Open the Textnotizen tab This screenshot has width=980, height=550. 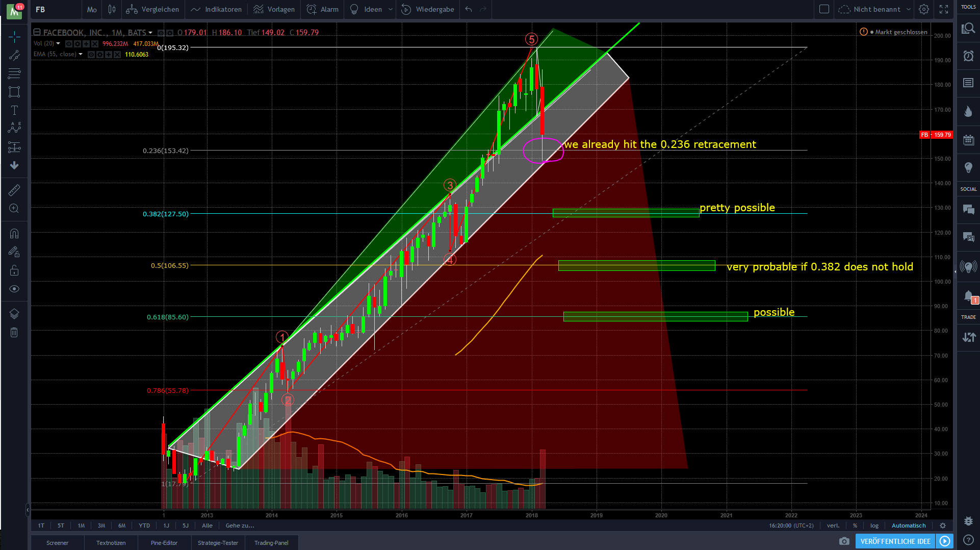pyautogui.click(x=111, y=543)
